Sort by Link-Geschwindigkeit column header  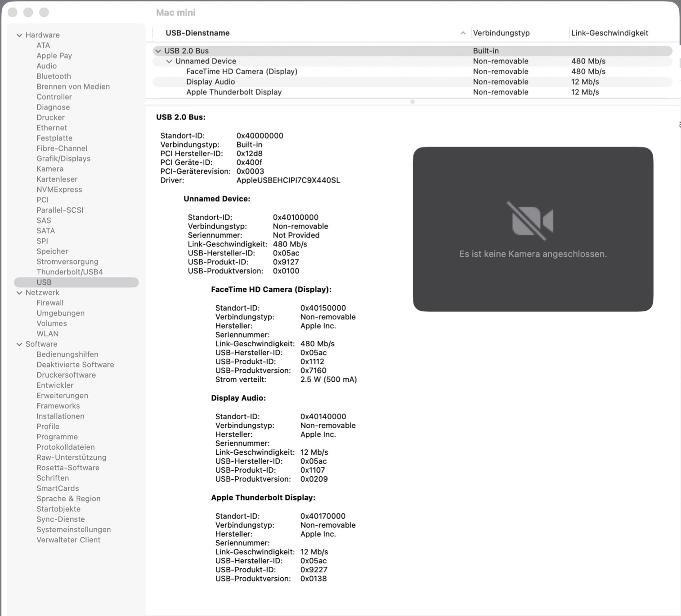point(609,33)
